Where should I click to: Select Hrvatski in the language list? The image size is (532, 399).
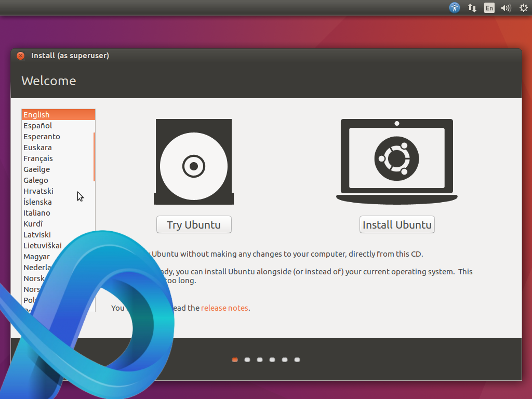(58, 191)
